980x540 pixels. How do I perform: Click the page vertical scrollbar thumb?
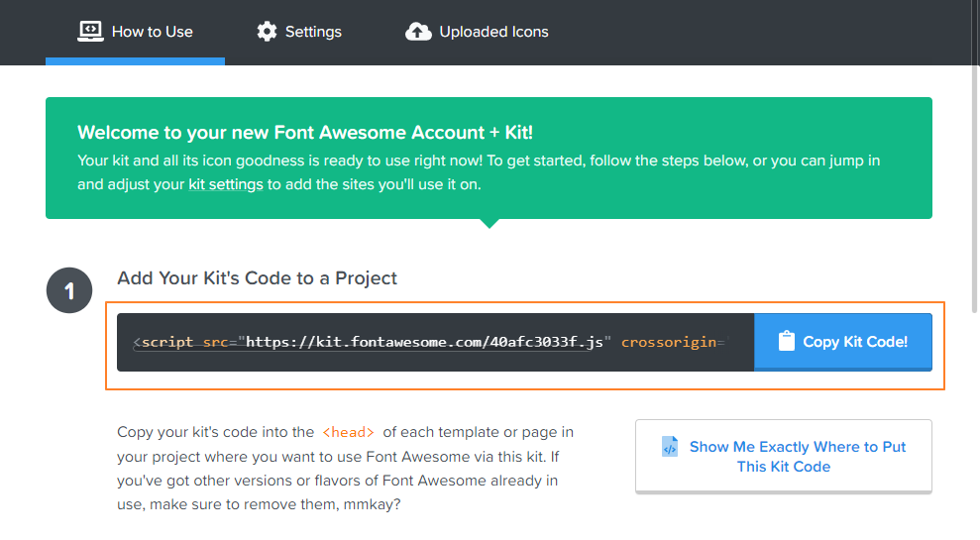[974, 157]
